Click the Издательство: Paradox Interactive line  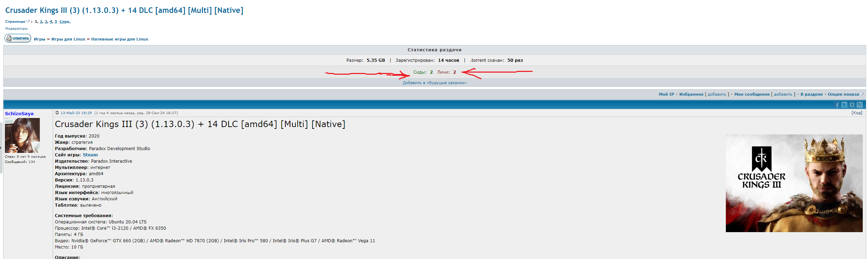point(93,161)
